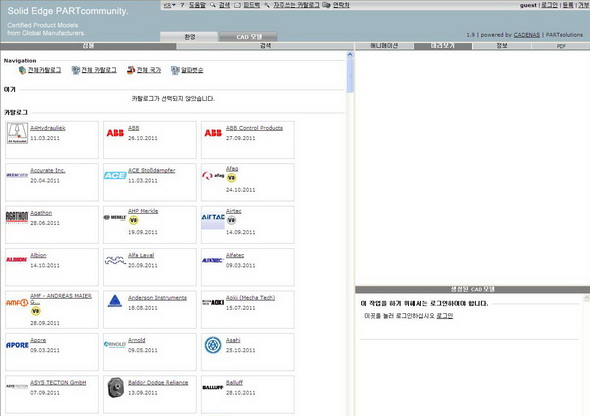This screenshot has height=416, width=590.
Task: Click the red ABB logo dated 26.10.2011
Action: click(115, 133)
